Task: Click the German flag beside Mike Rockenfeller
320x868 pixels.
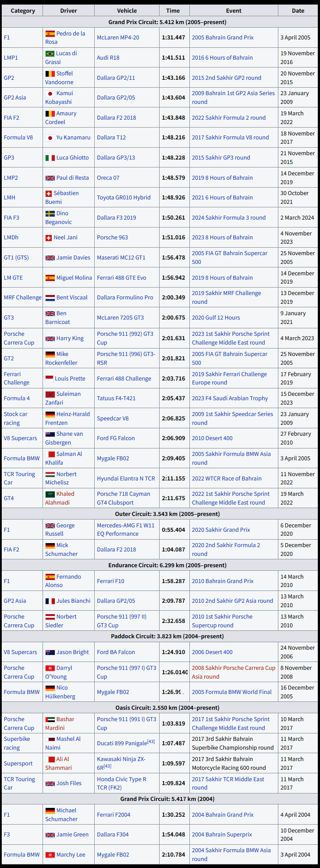Action: 50,354
